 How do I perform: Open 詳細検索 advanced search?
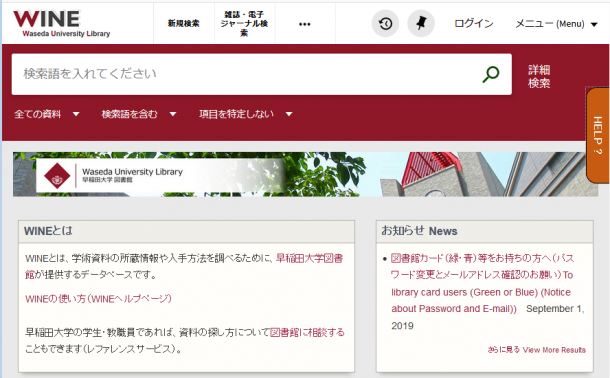pyautogui.click(x=539, y=77)
